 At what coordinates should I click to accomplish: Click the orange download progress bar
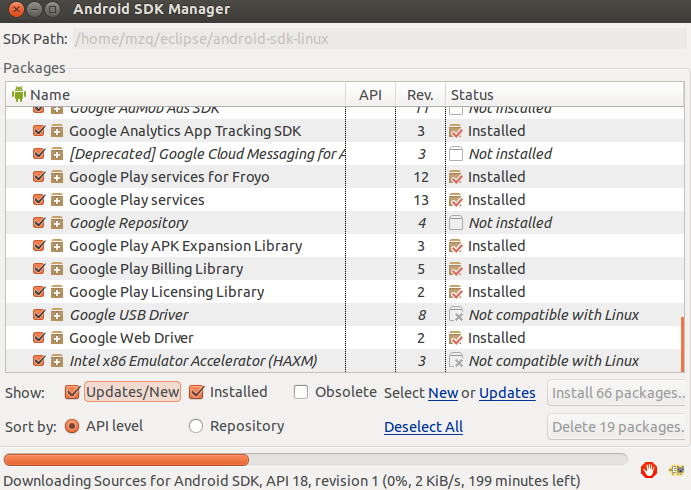pyautogui.click(x=126, y=460)
